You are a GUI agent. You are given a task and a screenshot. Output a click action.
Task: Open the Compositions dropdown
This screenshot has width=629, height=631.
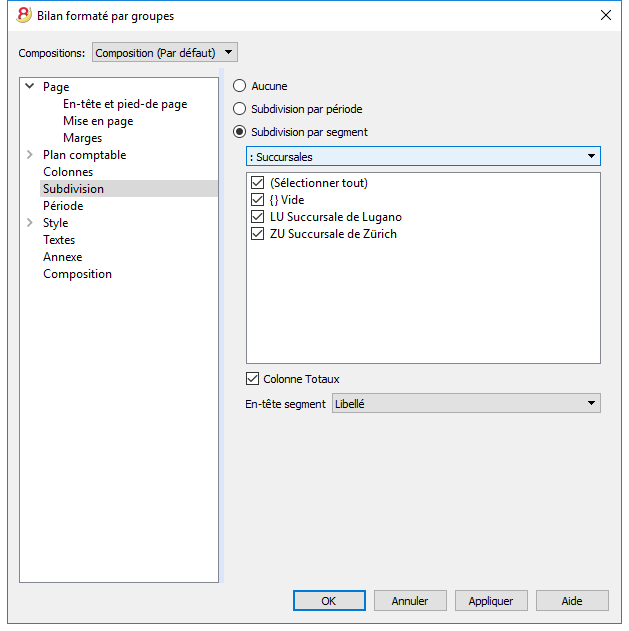[x=165, y=52]
